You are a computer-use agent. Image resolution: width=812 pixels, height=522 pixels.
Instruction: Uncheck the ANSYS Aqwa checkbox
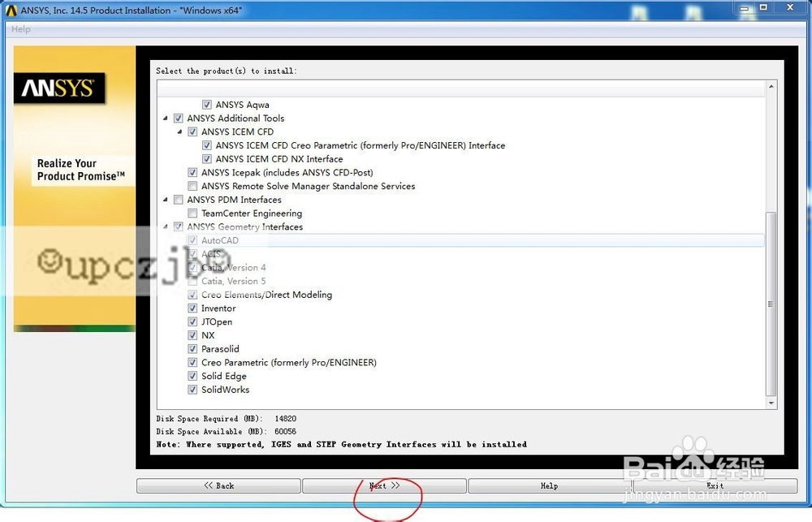pyautogui.click(x=206, y=105)
